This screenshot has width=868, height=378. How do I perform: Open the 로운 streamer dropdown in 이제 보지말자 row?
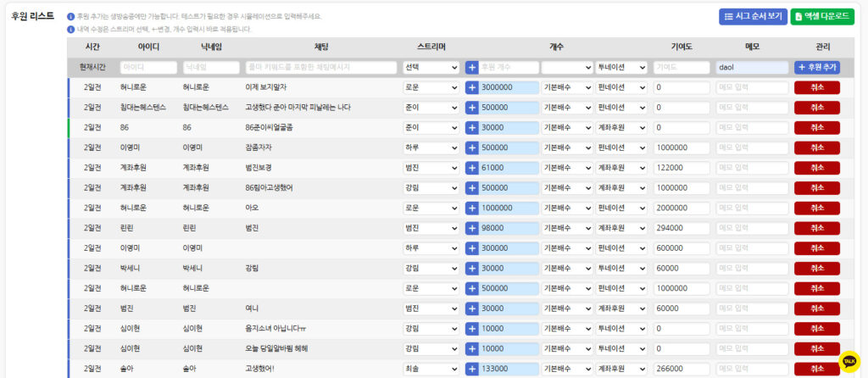[431, 87]
